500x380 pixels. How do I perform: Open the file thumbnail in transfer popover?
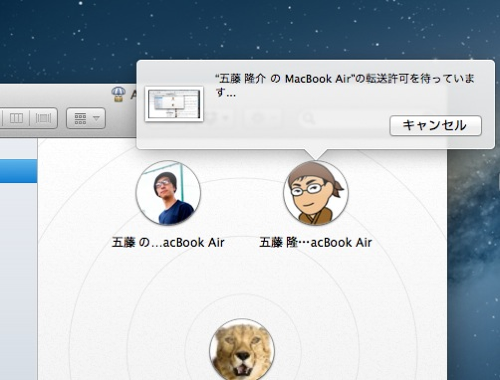point(174,104)
